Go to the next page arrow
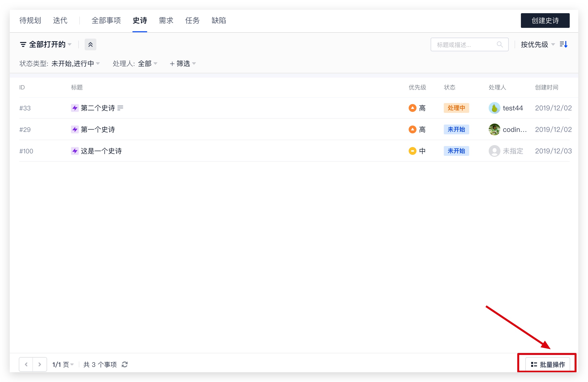 point(40,364)
